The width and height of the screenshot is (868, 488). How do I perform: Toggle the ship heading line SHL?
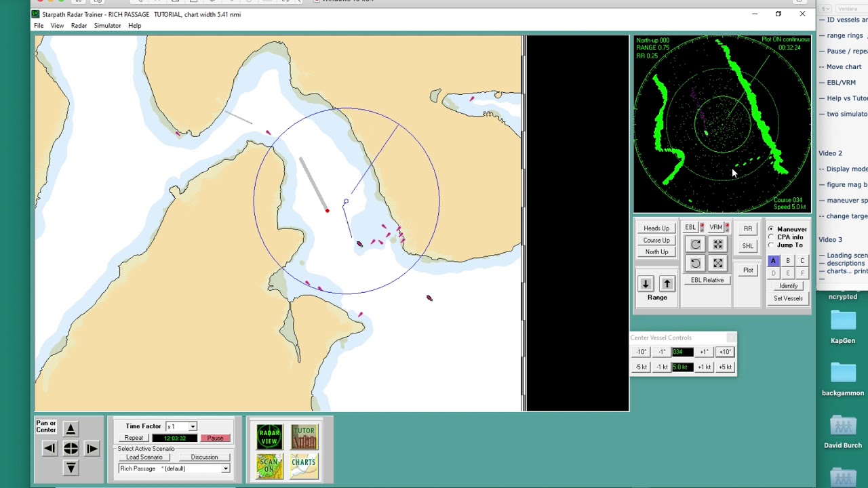point(747,246)
